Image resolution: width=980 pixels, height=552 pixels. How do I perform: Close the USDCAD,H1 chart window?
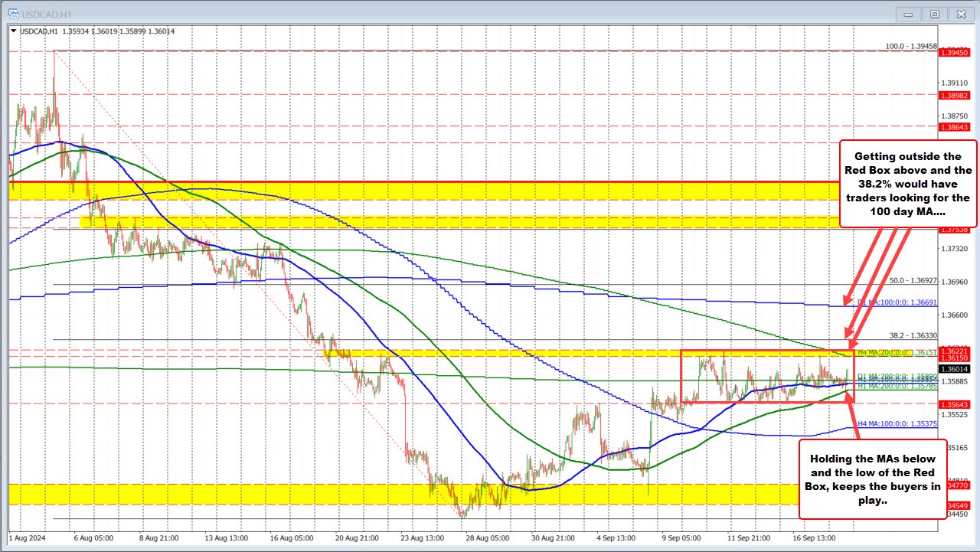(x=959, y=14)
